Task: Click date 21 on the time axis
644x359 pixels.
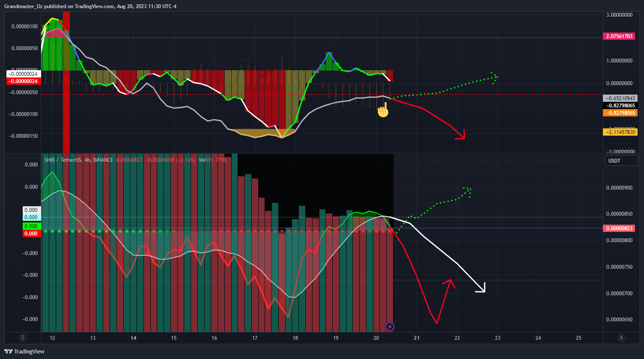Action: 417,338
